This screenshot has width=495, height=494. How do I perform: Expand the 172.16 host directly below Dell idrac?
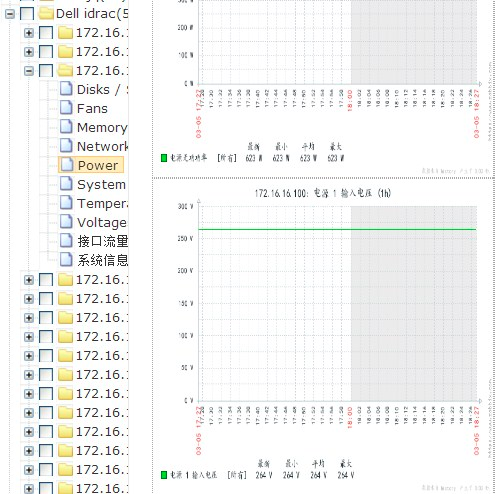[29, 33]
